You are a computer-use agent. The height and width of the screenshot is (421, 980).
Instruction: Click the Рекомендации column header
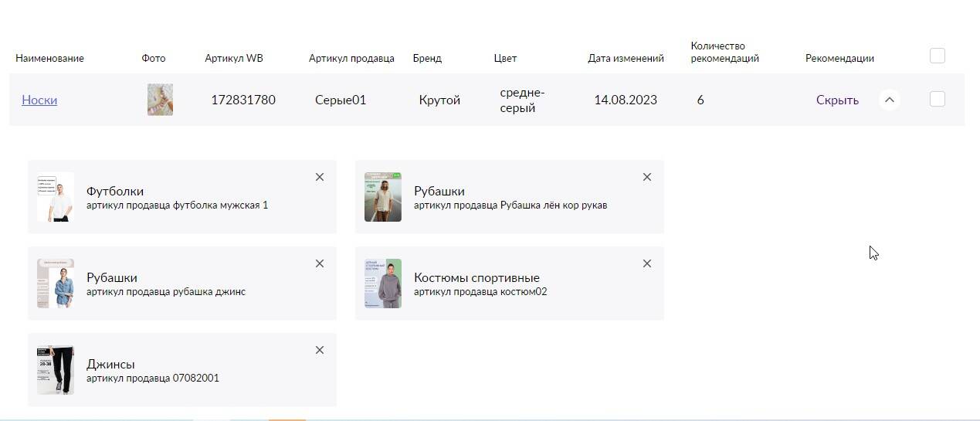click(839, 58)
